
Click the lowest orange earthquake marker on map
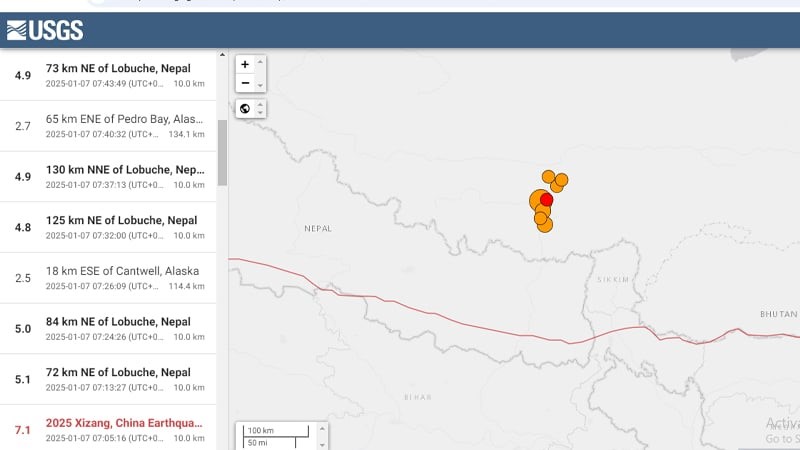coord(545,225)
